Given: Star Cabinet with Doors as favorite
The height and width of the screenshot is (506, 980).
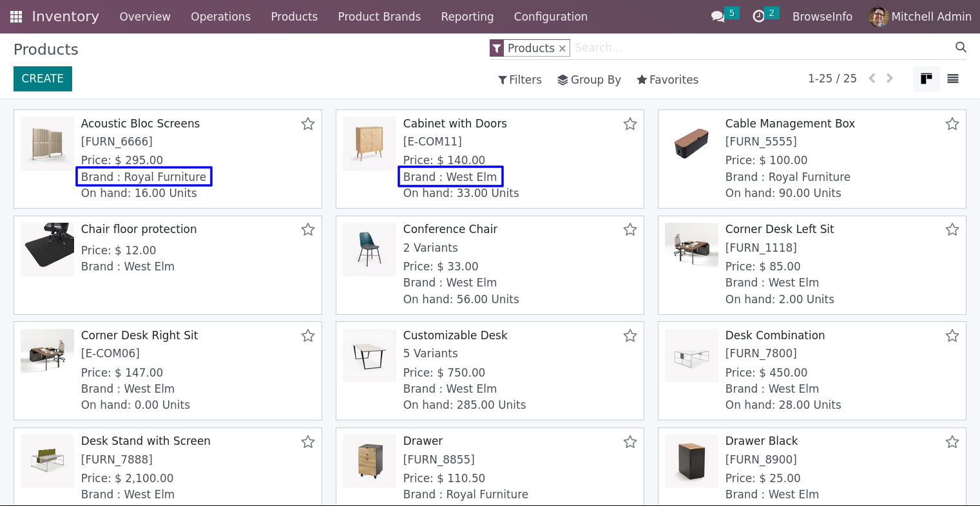Looking at the screenshot, I should [630, 124].
